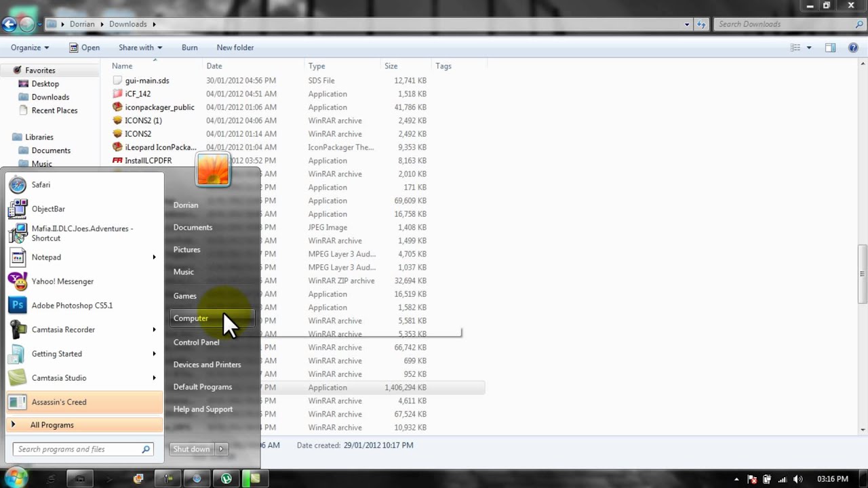Click the uTorrent taskbar icon

(226, 479)
